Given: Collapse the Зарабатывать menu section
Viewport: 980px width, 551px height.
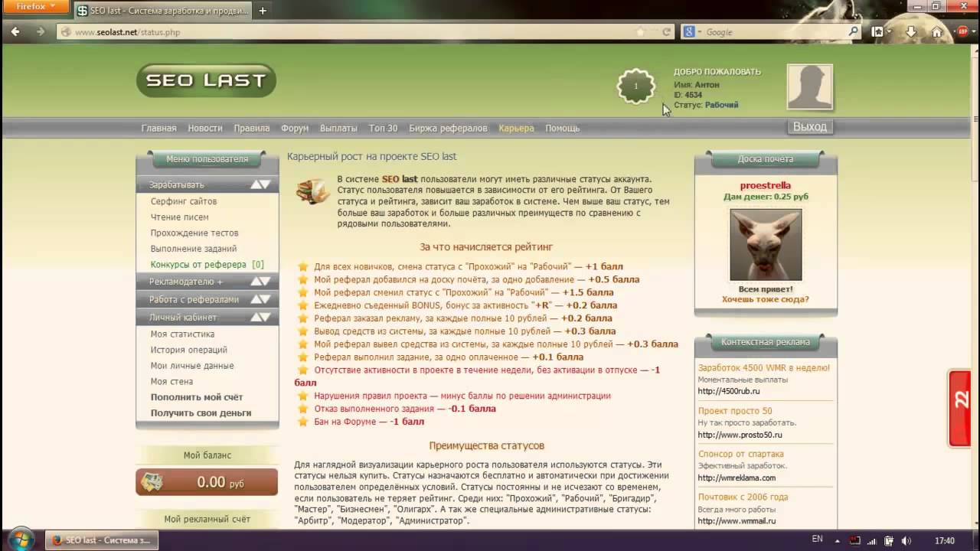Looking at the screenshot, I should point(207,184).
